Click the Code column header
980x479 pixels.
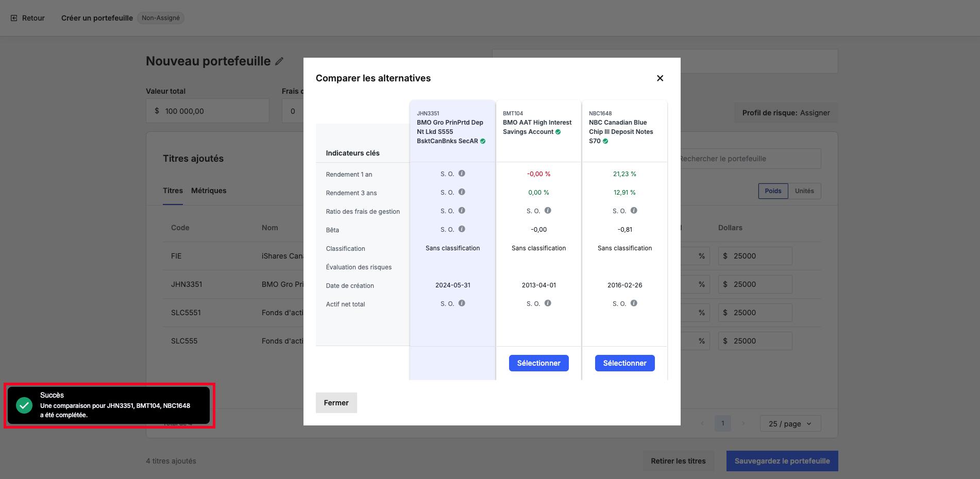[180, 228]
